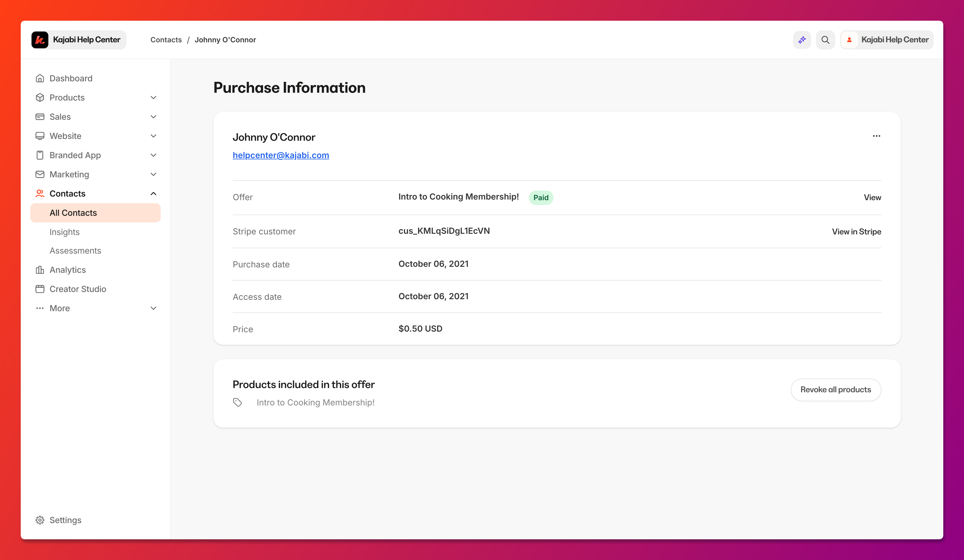Screen dimensions: 964x560
Task: Click the user avatar icon
Action: [x=849, y=40]
